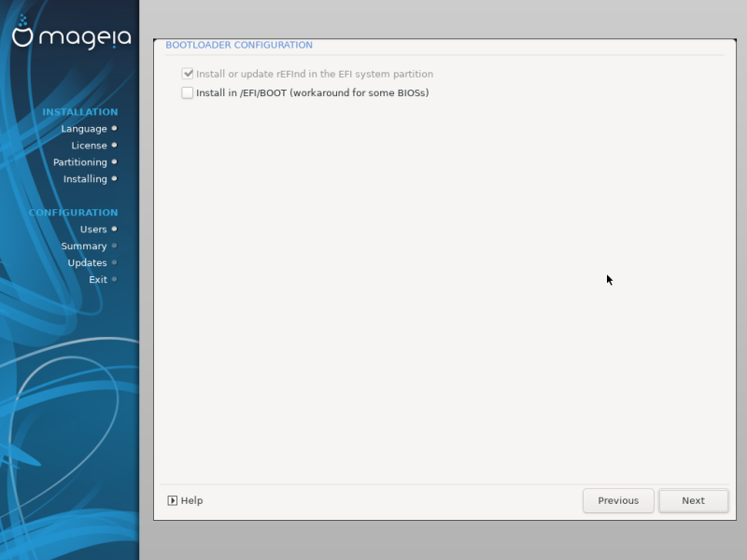Image resolution: width=747 pixels, height=560 pixels.
Task: Click the /EFI/BOOT workaround label text
Action: (313, 92)
